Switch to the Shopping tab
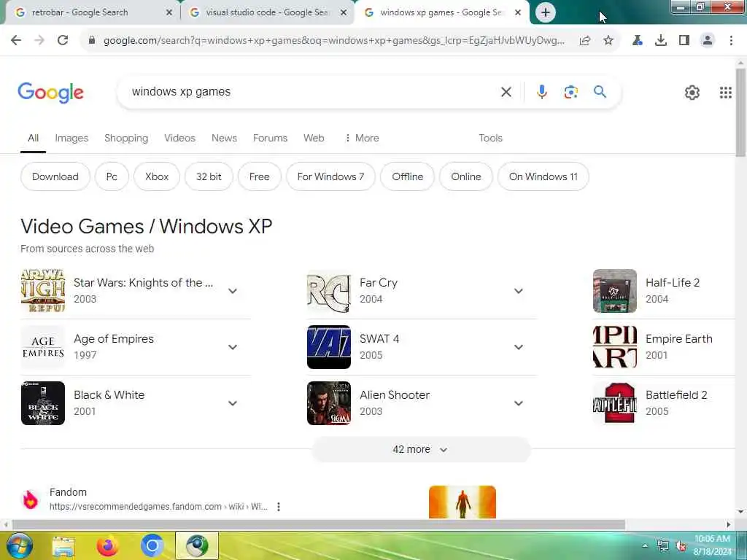The image size is (747, 560). tap(126, 138)
